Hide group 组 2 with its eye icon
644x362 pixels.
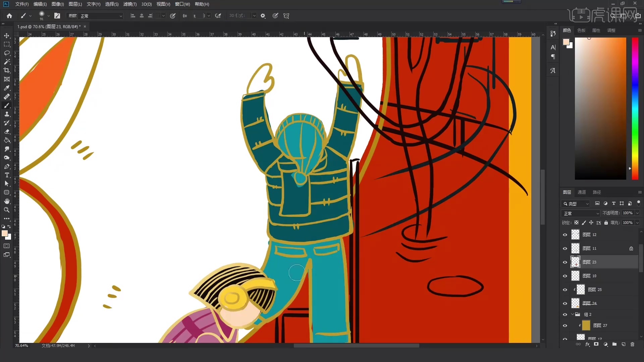click(565, 314)
